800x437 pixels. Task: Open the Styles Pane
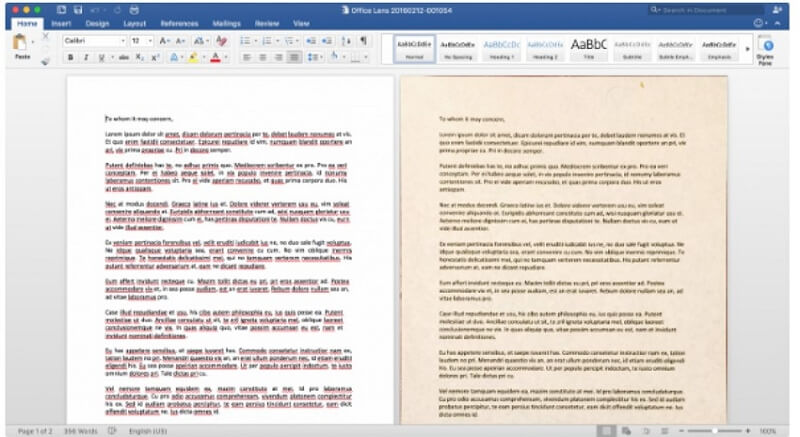click(x=765, y=50)
